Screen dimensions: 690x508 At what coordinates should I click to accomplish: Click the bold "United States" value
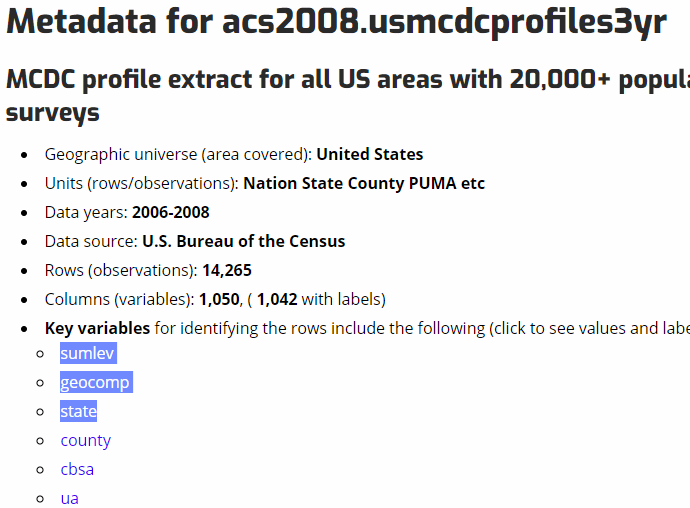click(369, 154)
